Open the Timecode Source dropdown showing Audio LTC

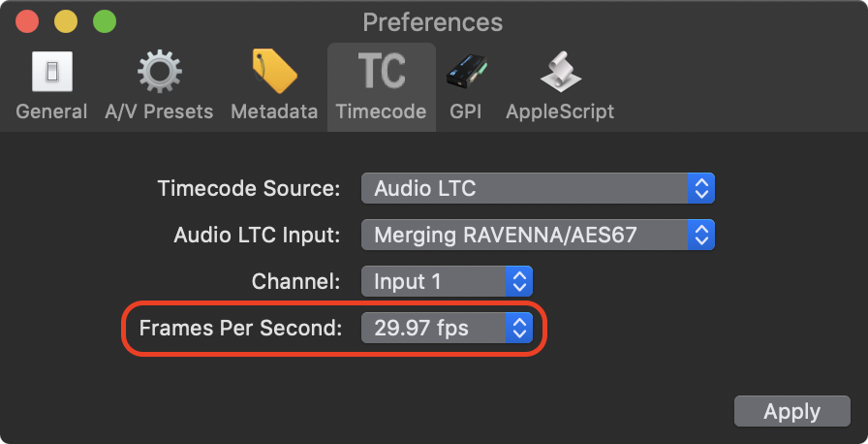[x=538, y=188]
